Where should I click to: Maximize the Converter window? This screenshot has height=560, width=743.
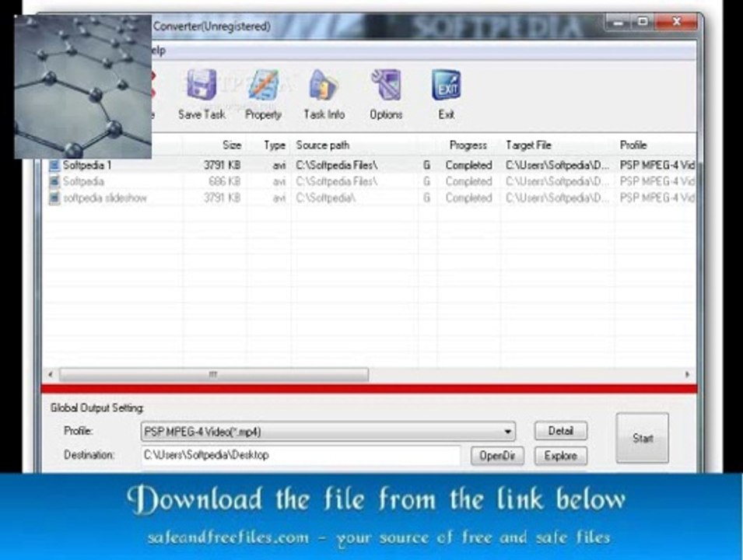click(643, 22)
